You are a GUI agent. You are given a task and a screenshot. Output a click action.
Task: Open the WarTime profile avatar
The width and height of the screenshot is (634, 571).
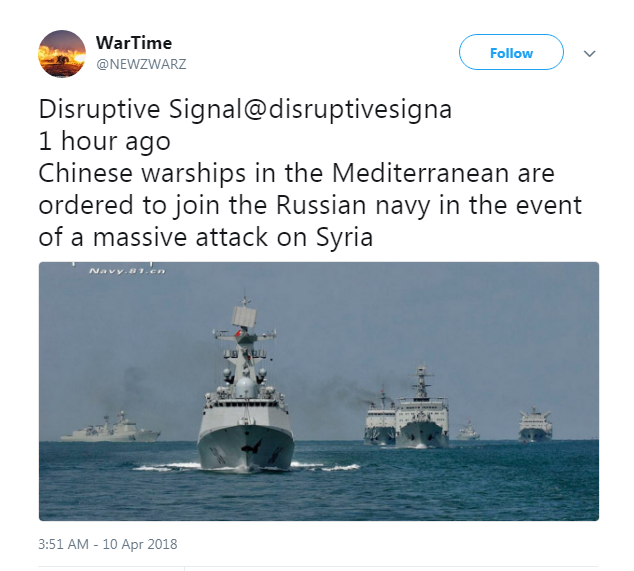pyautogui.click(x=62, y=53)
